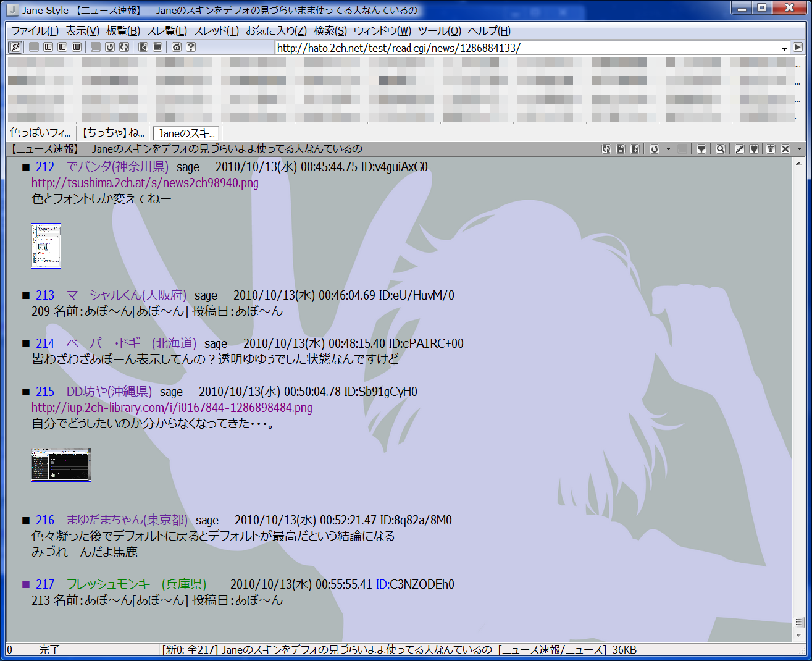Viewport: 812px width, 661px height.
Task: Open the board search folder-magnifier icon
Action: pos(157,47)
